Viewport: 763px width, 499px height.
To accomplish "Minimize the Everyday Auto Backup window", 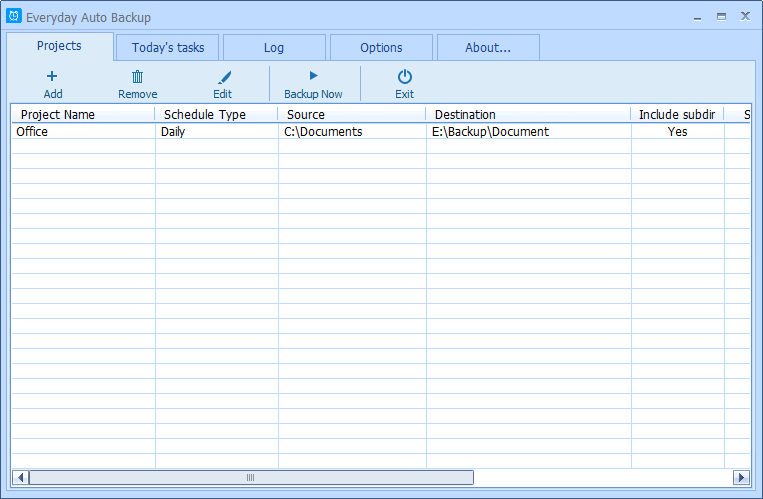I will click(x=698, y=18).
